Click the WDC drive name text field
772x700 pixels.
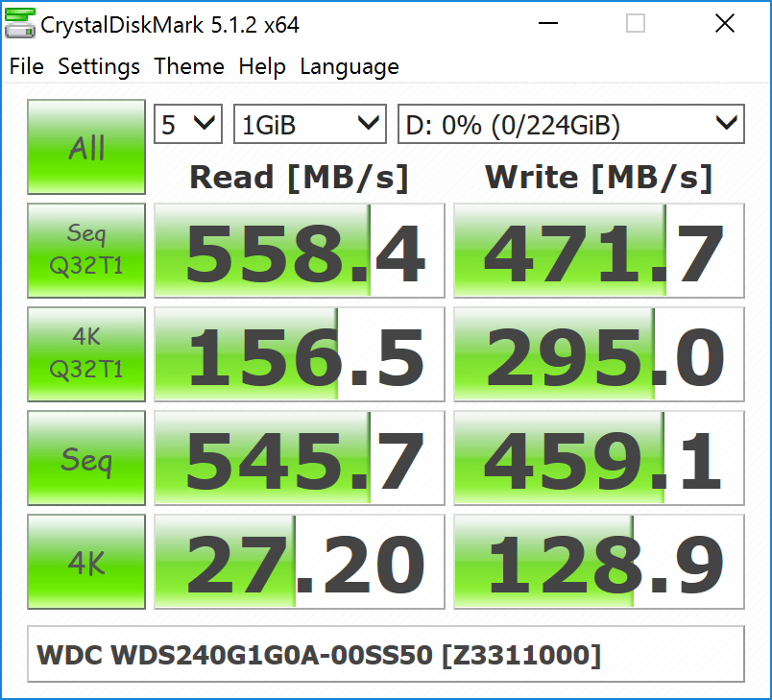tap(385, 655)
